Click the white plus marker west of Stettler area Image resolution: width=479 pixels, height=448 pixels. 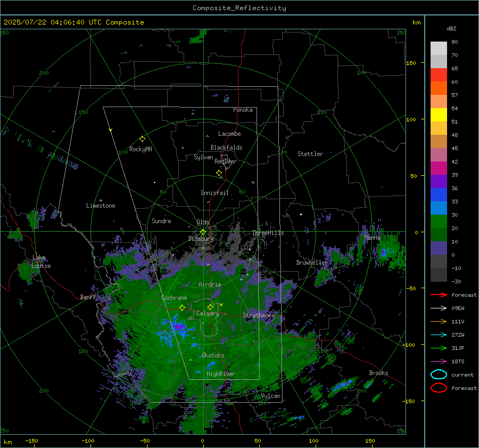pyautogui.click(x=301, y=214)
